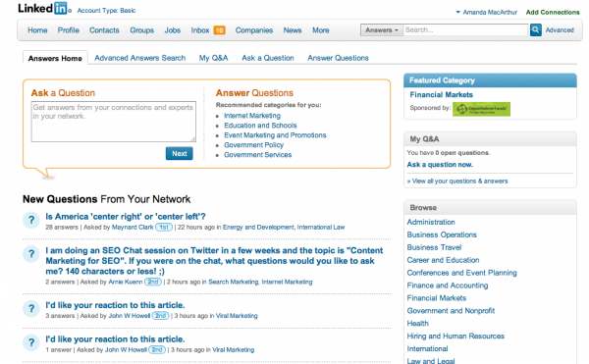Open question "Is America 'center right' or 'center left'?"
Image resolution: width=589 pixels, height=364 pixels.
(126, 217)
